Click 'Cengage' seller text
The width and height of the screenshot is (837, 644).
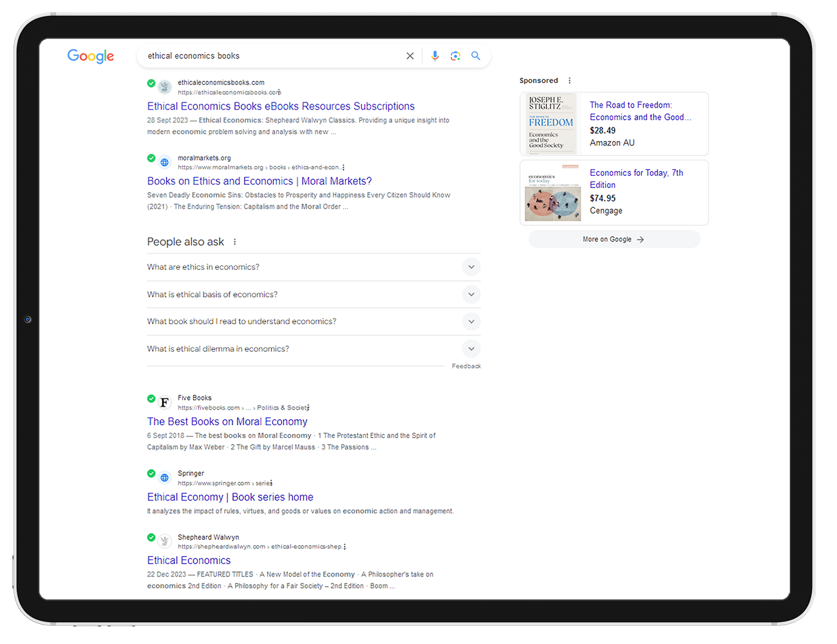[606, 211]
